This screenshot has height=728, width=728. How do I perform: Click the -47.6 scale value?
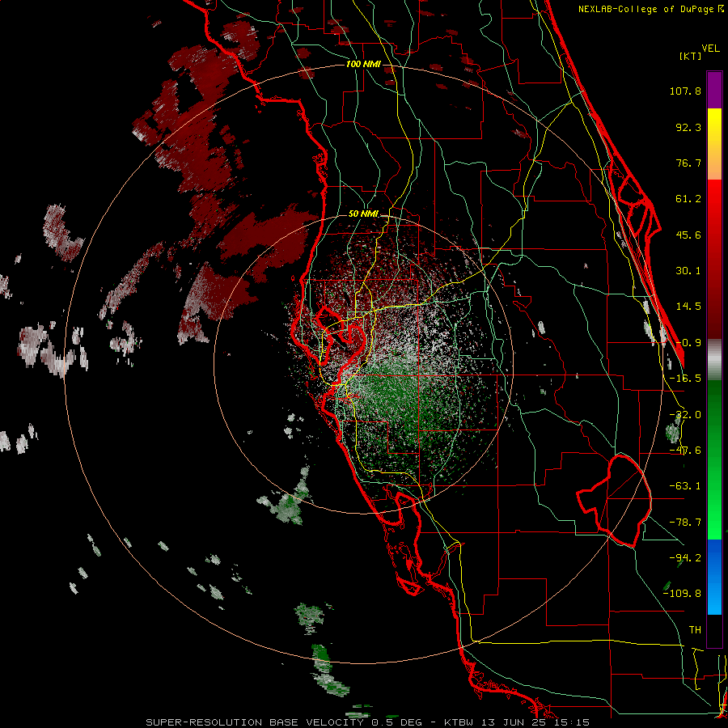click(685, 451)
